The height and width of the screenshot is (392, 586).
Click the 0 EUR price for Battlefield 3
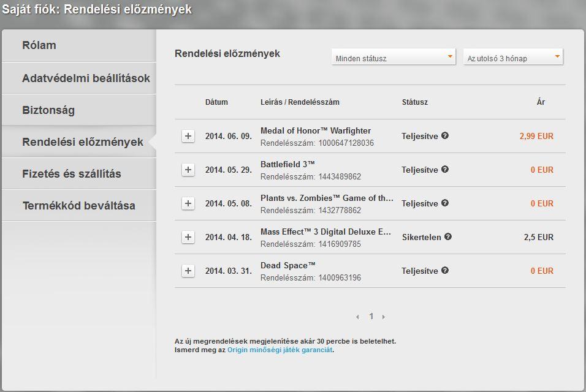[542, 170]
